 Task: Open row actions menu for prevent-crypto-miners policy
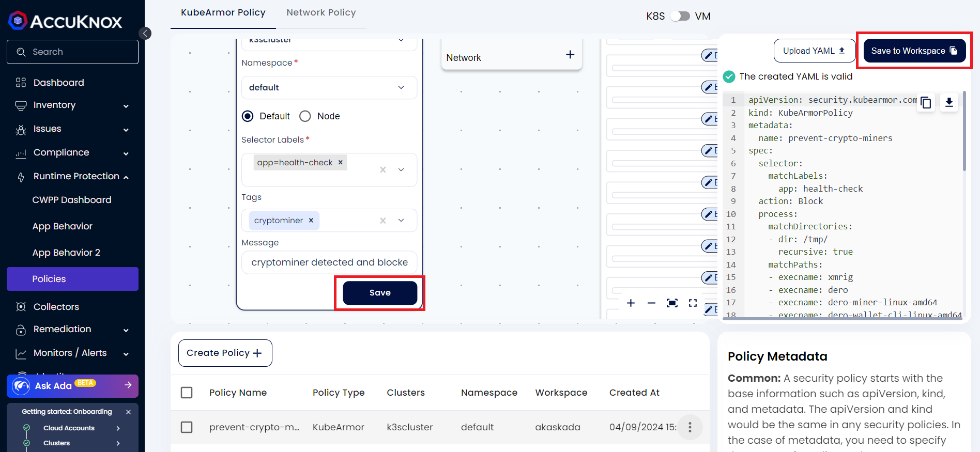point(690,427)
